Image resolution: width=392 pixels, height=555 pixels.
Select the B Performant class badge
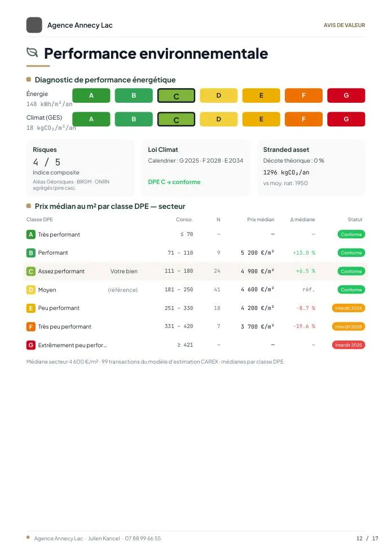[x=31, y=253]
